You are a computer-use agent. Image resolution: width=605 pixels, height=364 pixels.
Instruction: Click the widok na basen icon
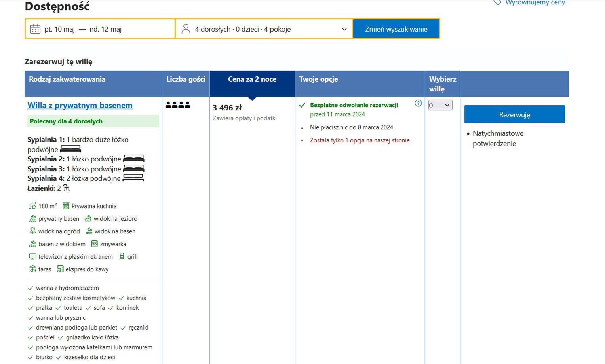tap(89, 231)
